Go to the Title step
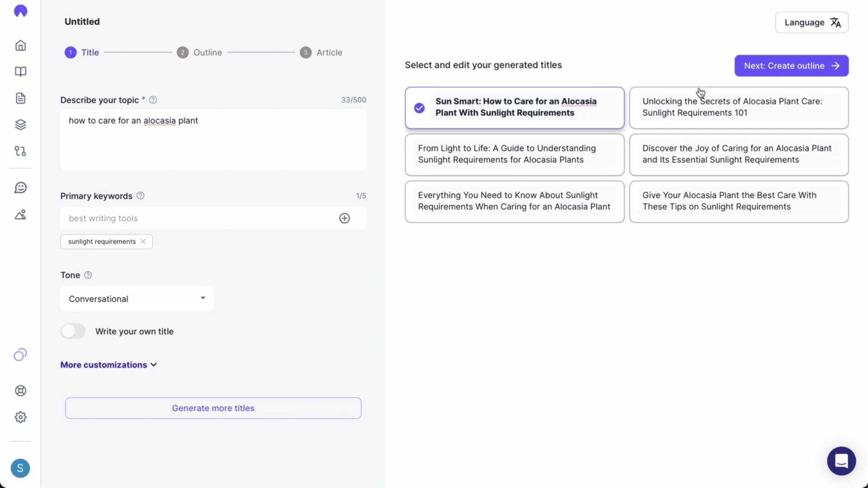Viewport: 868px width, 488px height. click(82, 52)
